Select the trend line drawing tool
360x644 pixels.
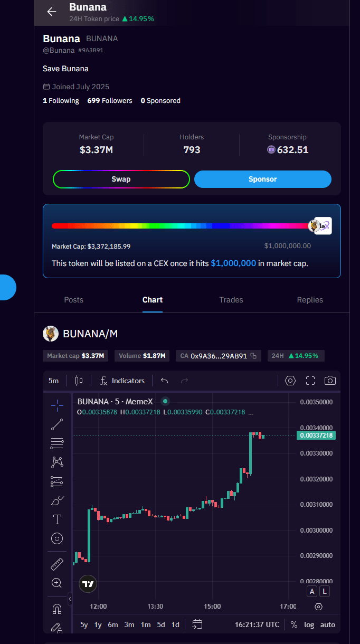click(x=57, y=424)
